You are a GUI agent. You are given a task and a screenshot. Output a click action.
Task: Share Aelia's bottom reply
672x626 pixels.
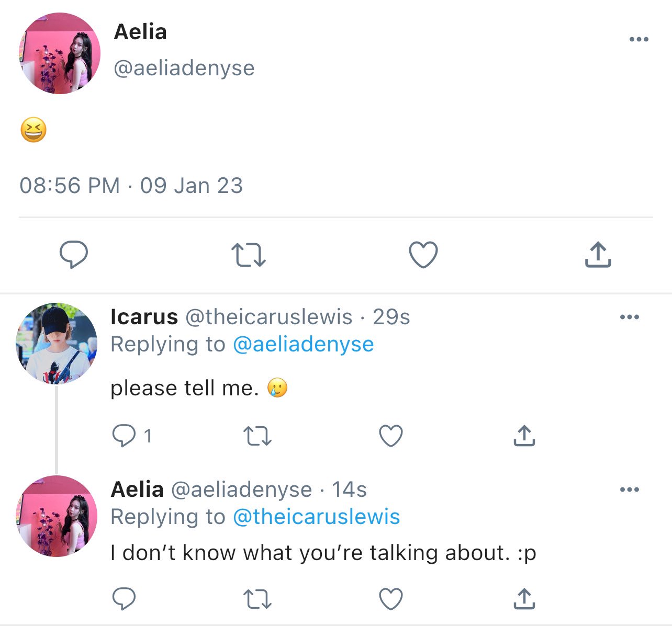524,598
